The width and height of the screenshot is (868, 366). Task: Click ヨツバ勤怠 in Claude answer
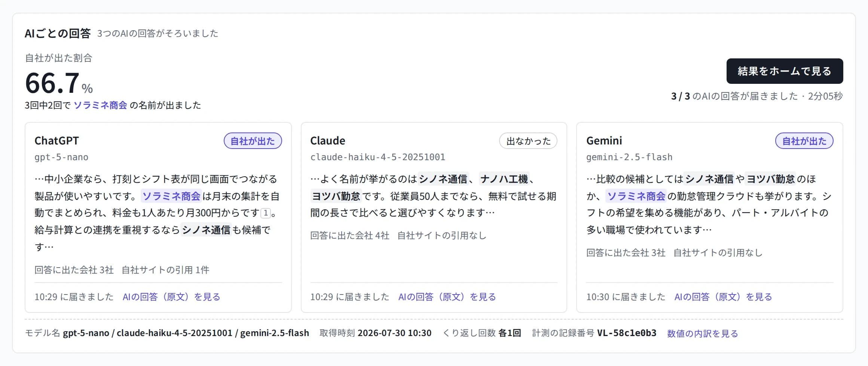336,196
